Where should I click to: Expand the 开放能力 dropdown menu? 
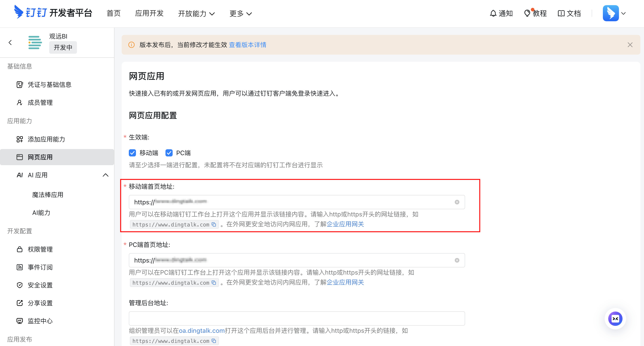coord(196,13)
